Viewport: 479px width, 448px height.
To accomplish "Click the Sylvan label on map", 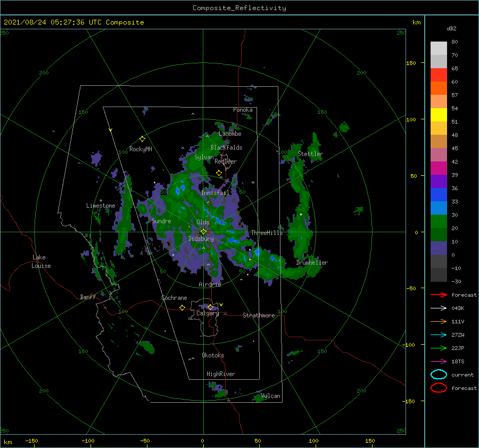I will [x=204, y=158].
